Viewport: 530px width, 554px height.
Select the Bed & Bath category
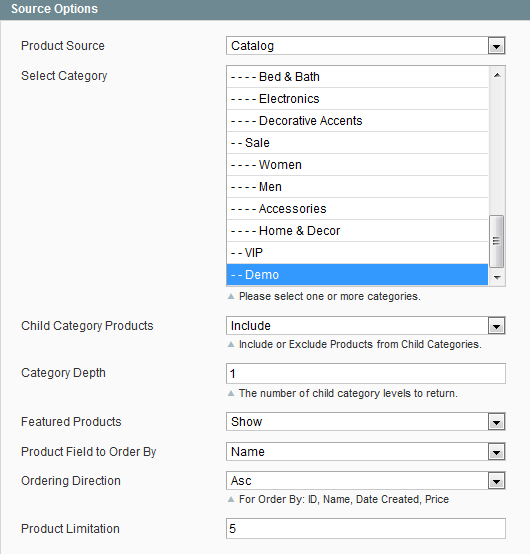(357, 77)
